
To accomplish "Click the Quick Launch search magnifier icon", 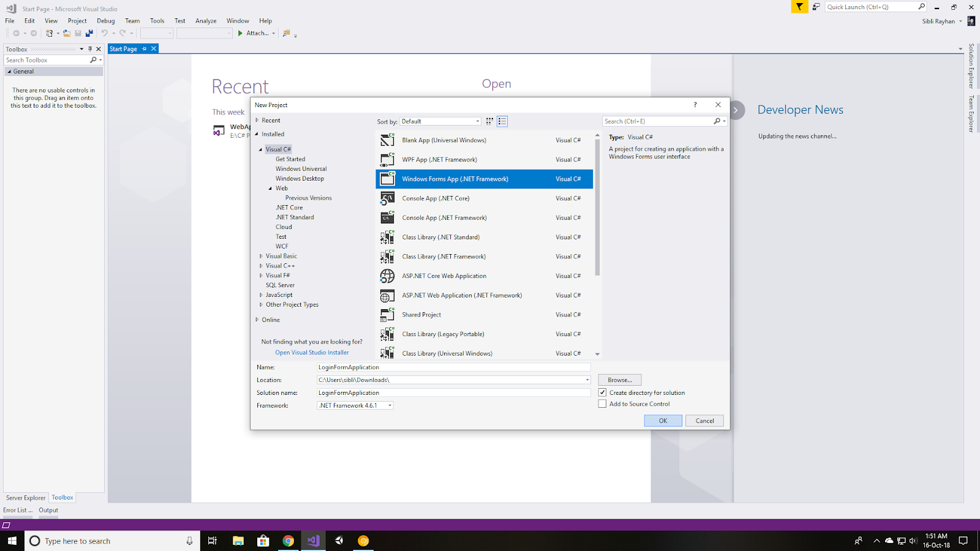I will 921,7.
